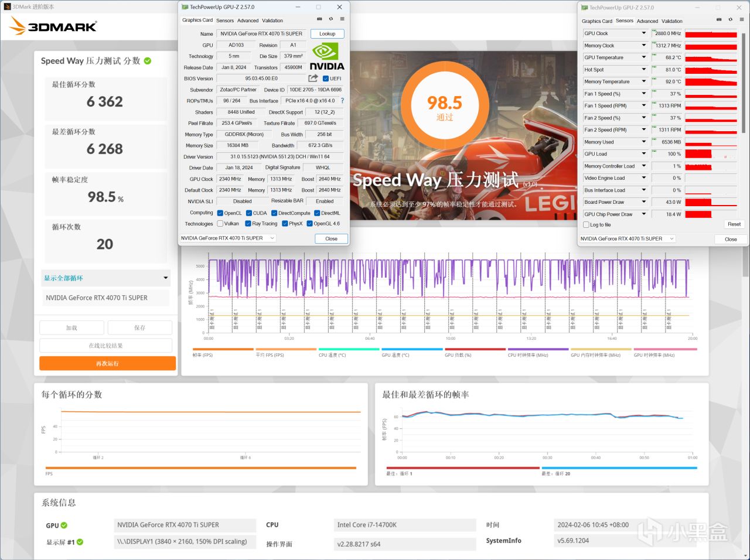Viewport: 750px width, 560px height.
Task: Click the screenshot camera icon in left GPU-Z window
Action: (x=319, y=19)
